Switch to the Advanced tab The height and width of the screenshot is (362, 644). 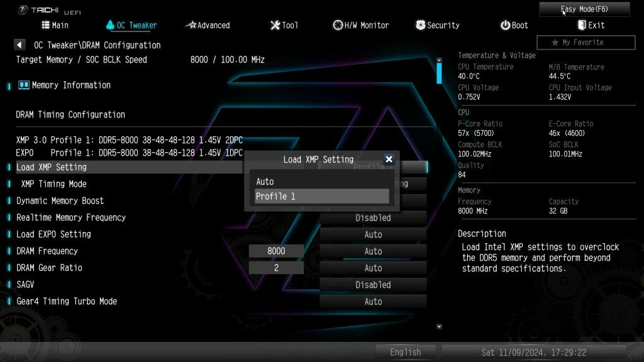pos(208,25)
